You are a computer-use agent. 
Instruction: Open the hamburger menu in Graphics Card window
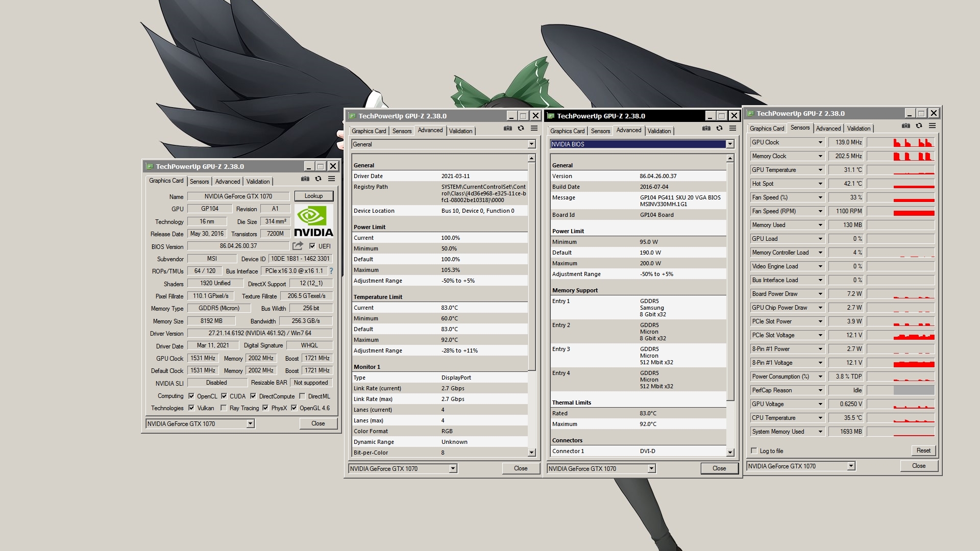332,179
